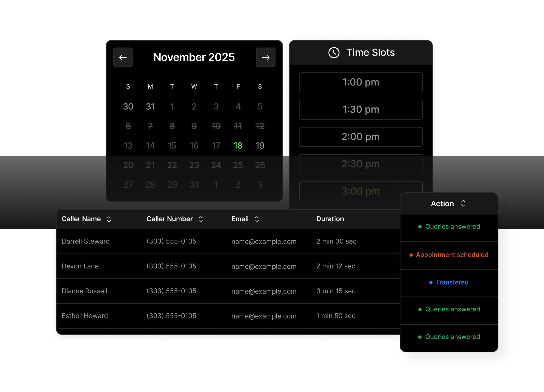Click the clock icon beside Time Slots

[x=334, y=53]
